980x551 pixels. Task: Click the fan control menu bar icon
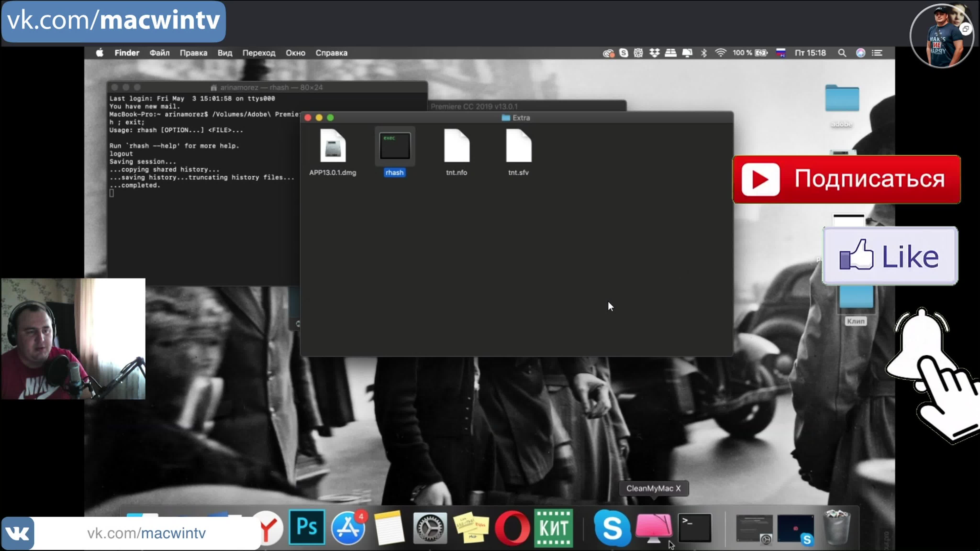(638, 53)
